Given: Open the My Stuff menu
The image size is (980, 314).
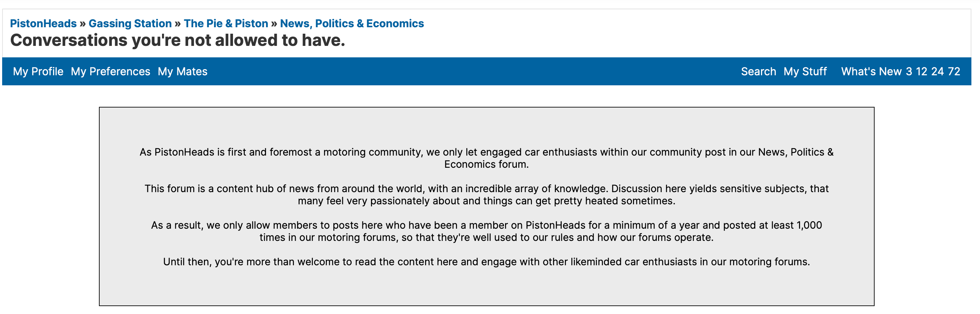Looking at the screenshot, I should coord(805,72).
